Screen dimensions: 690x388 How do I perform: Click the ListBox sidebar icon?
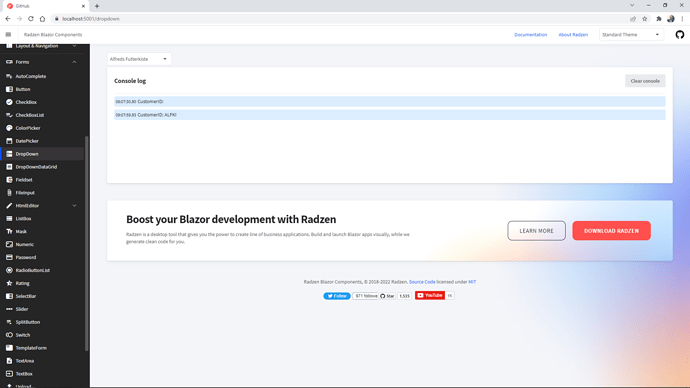coord(9,218)
